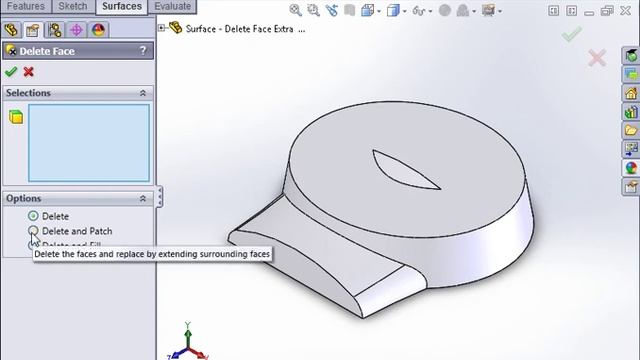Screen dimensions: 640x360
Task: Click the Delete Face help question mark
Action: click(143, 51)
